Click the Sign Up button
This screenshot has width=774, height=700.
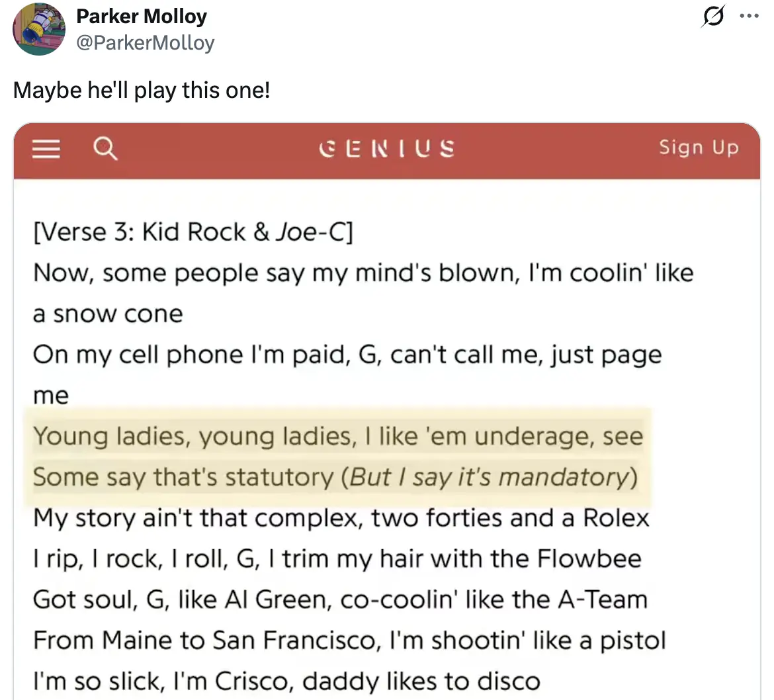(x=698, y=148)
